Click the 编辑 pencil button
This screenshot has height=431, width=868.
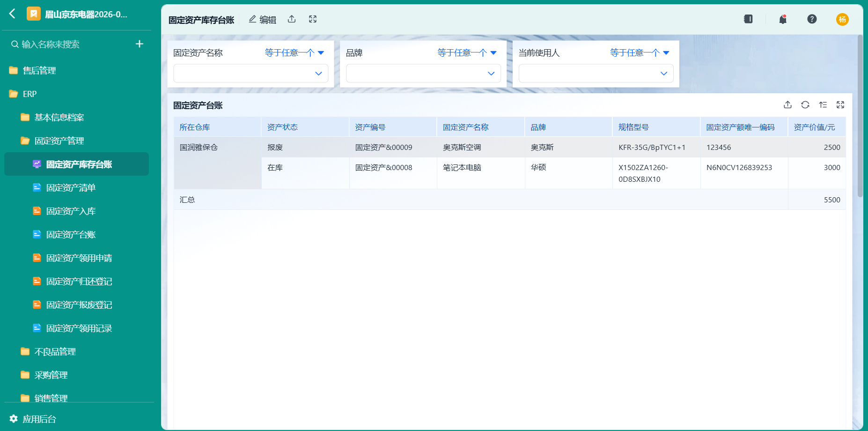262,19
